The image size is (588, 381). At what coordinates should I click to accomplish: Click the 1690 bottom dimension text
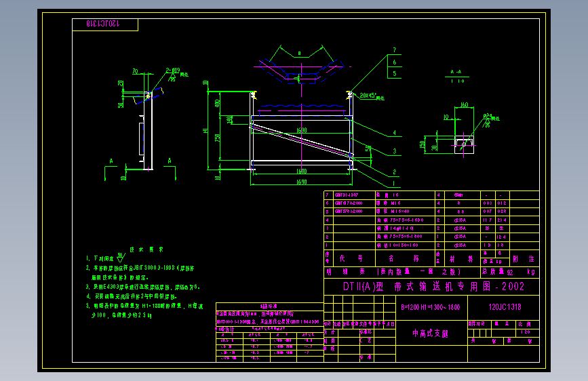[302, 182]
